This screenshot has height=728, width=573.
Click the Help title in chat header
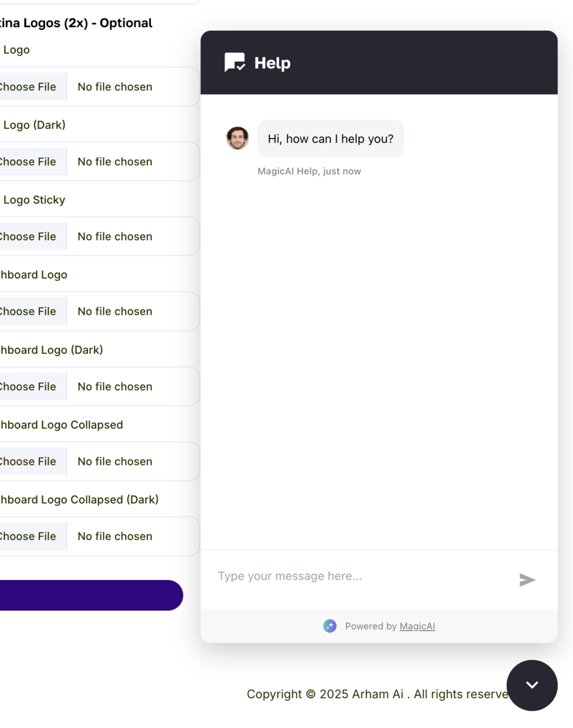[x=272, y=63]
